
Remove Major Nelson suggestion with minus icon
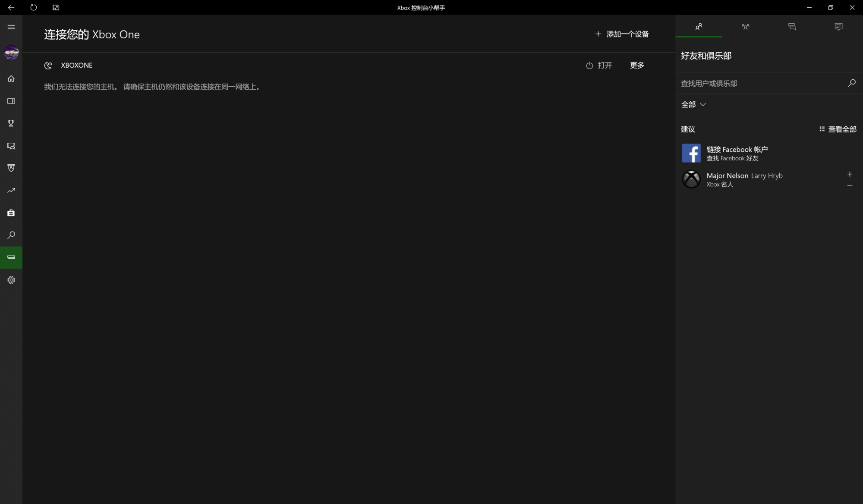850,185
